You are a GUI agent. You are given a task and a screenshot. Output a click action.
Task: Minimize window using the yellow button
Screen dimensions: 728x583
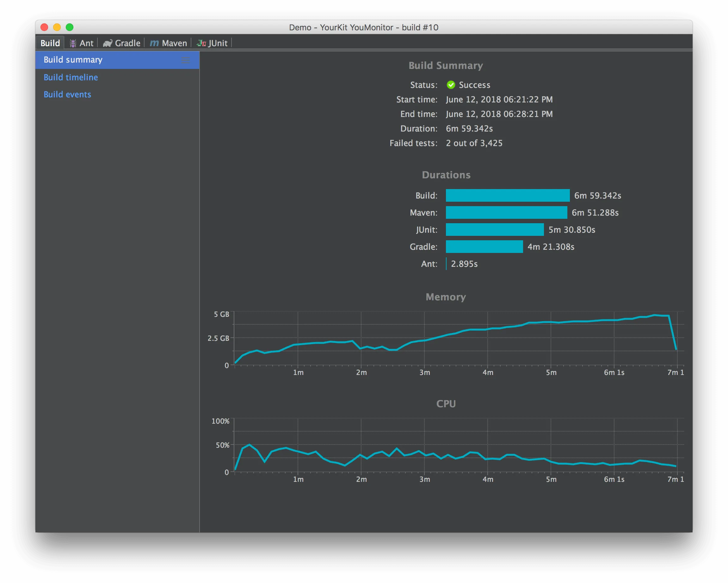point(57,27)
